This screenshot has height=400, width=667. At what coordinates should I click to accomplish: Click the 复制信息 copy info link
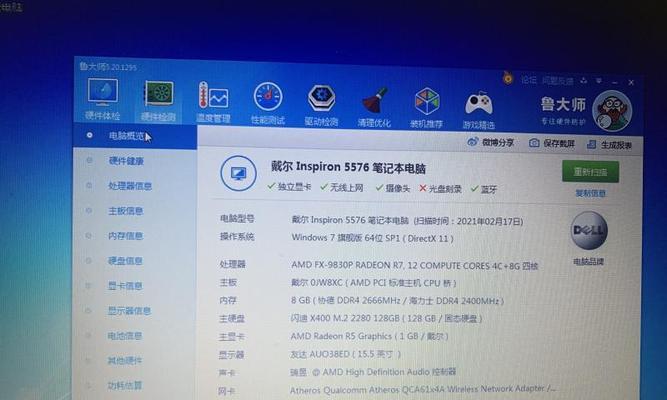[x=590, y=194]
